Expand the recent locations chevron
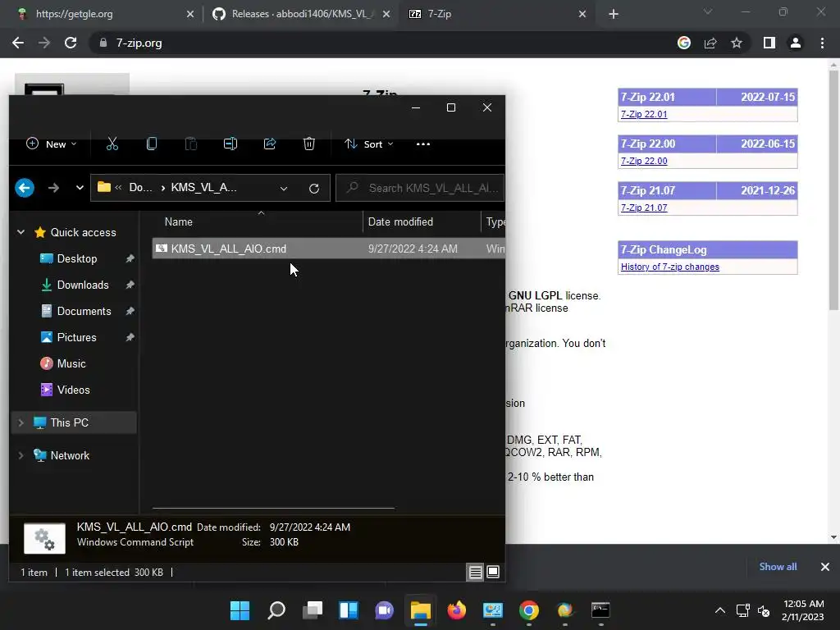This screenshot has width=840, height=630. tap(80, 188)
